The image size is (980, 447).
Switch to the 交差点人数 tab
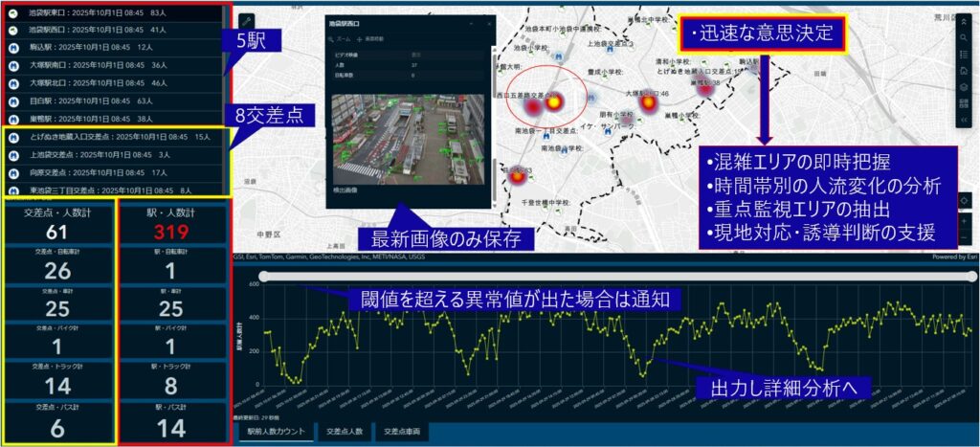pos(344,433)
